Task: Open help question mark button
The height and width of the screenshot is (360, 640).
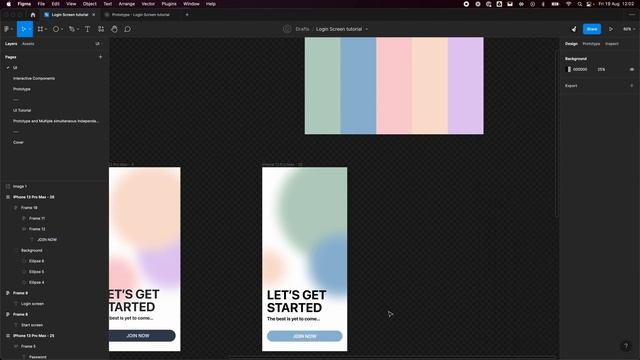Action: (626, 346)
